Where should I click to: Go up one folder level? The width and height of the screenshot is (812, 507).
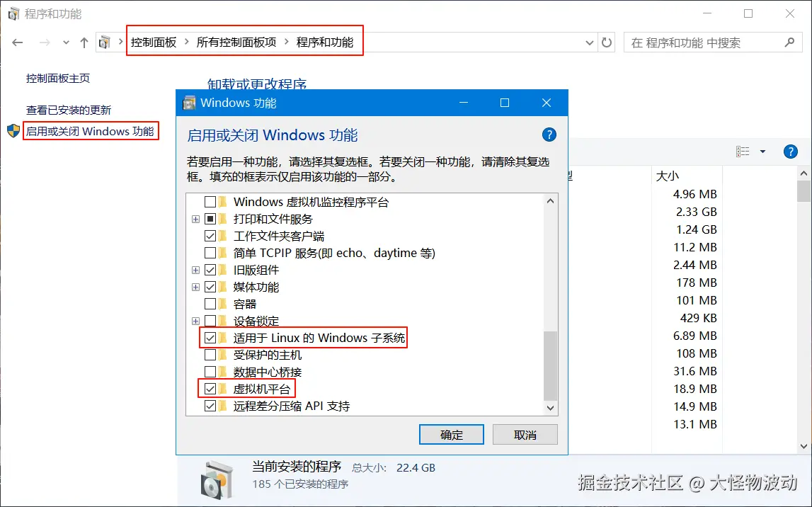pyautogui.click(x=84, y=42)
